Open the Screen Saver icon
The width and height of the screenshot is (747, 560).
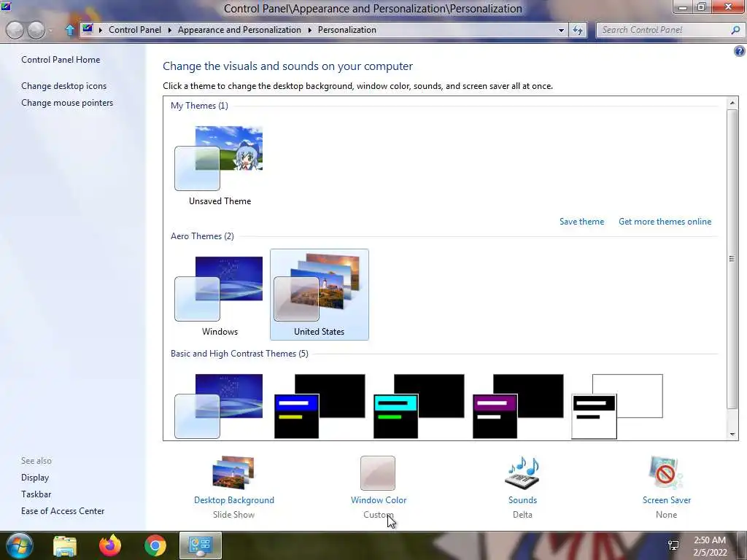pyautogui.click(x=666, y=472)
